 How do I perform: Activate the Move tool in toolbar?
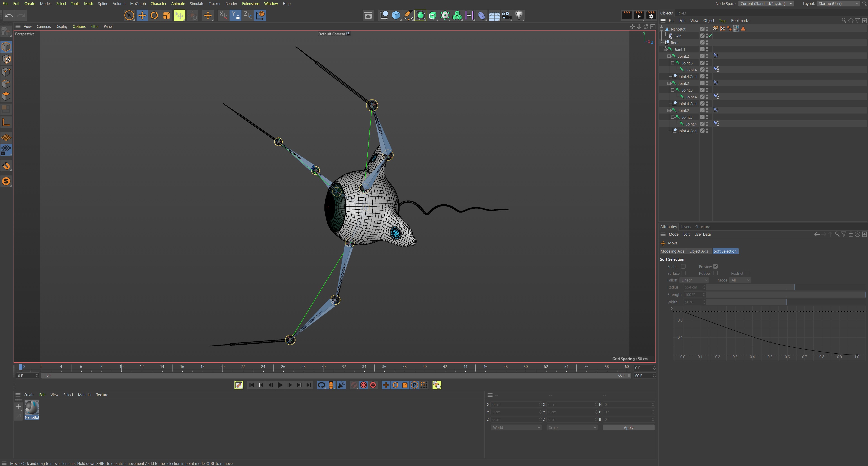(142, 15)
